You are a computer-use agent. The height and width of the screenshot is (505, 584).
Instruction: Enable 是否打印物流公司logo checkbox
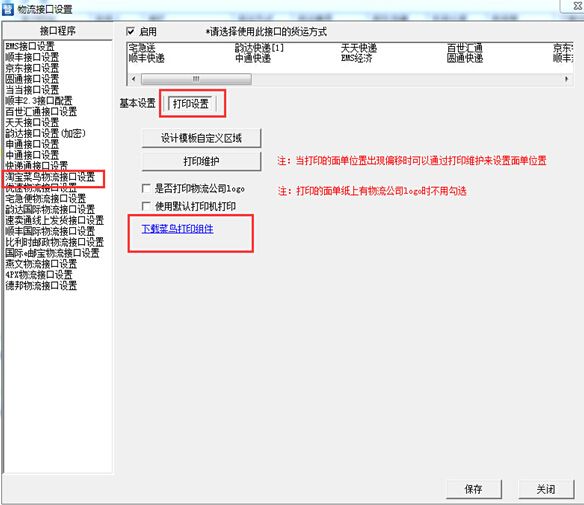click(x=146, y=188)
